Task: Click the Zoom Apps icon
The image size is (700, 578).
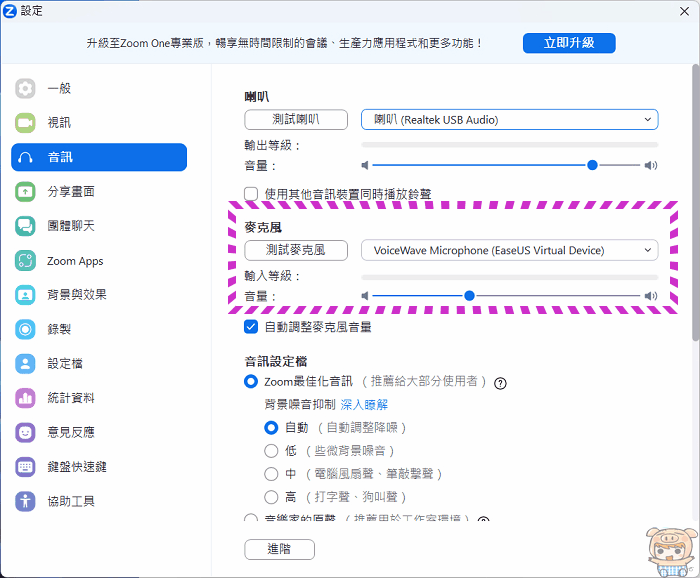Action: [x=25, y=261]
